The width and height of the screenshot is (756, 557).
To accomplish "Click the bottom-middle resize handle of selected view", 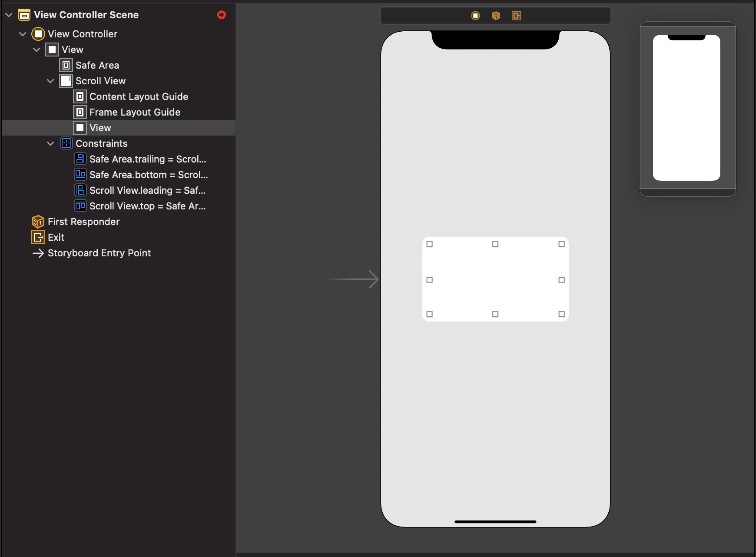I will pyautogui.click(x=495, y=314).
